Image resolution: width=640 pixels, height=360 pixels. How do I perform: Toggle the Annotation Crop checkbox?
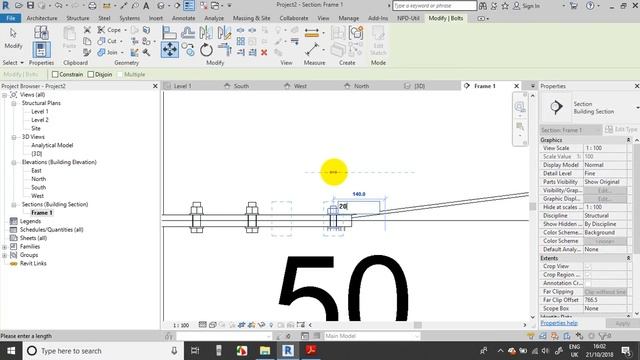(588, 283)
